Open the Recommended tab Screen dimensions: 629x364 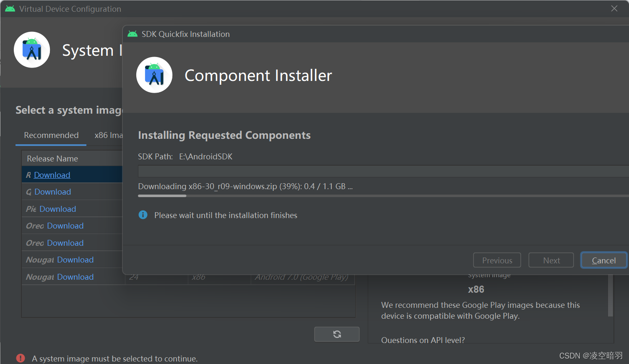tap(51, 135)
